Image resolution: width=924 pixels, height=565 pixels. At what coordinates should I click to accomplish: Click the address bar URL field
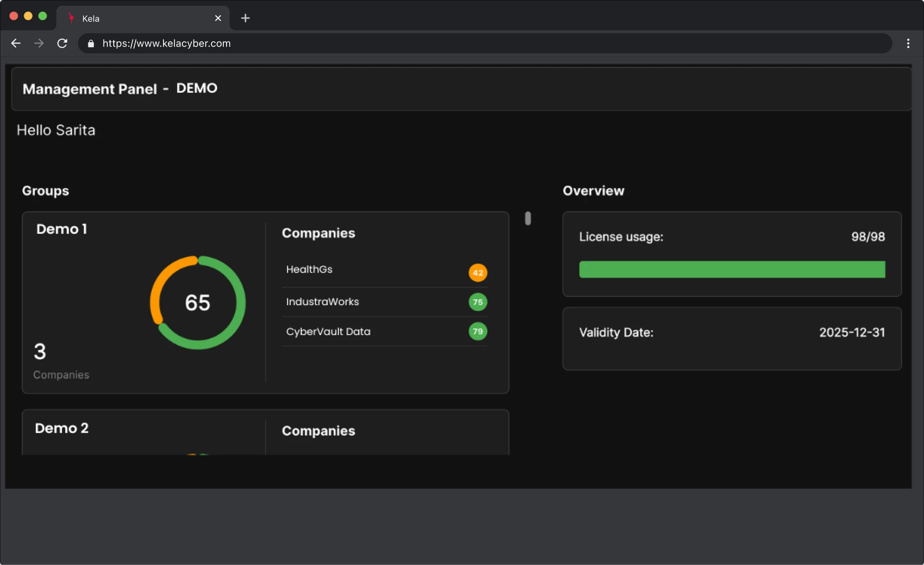coord(485,43)
